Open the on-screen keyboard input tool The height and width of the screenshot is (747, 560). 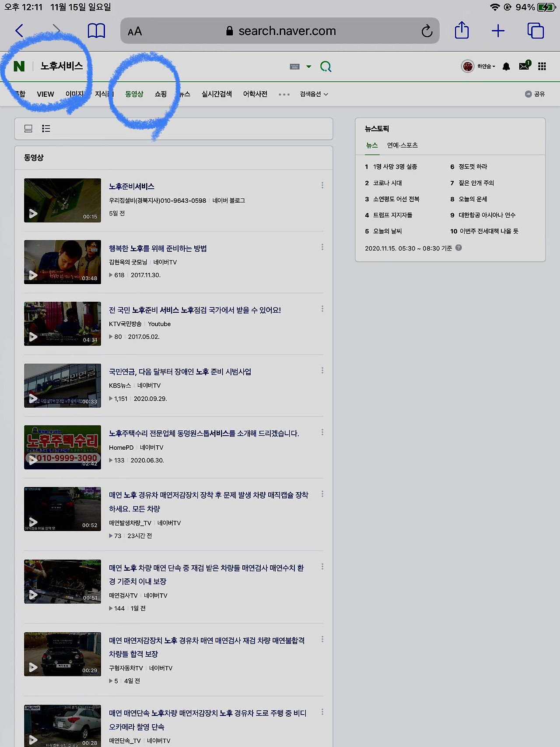pos(295,67)
